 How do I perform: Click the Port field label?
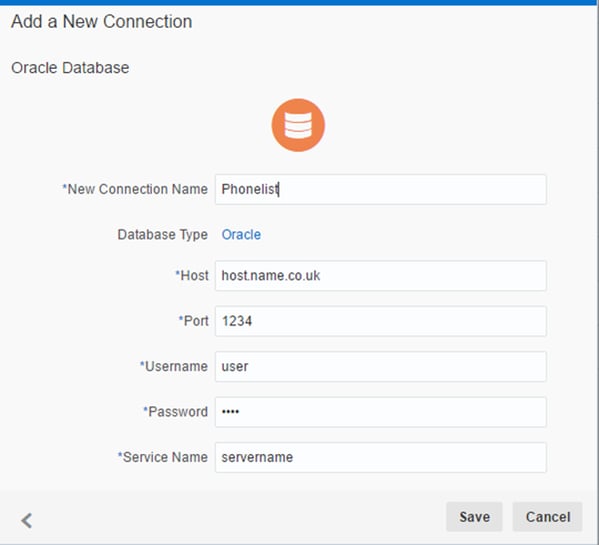(194, 321)
